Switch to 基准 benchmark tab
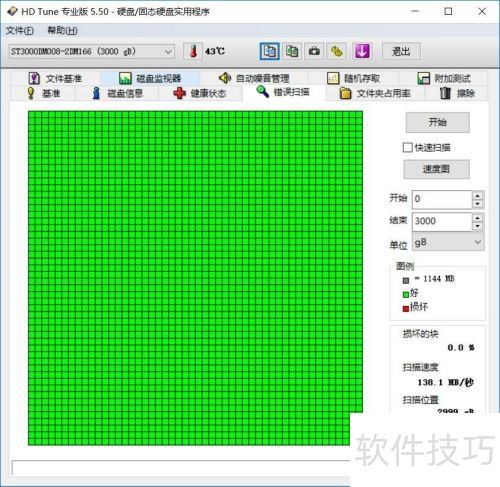Image resolution: width=500 pixels, height=487 pixels. [43, 93]
